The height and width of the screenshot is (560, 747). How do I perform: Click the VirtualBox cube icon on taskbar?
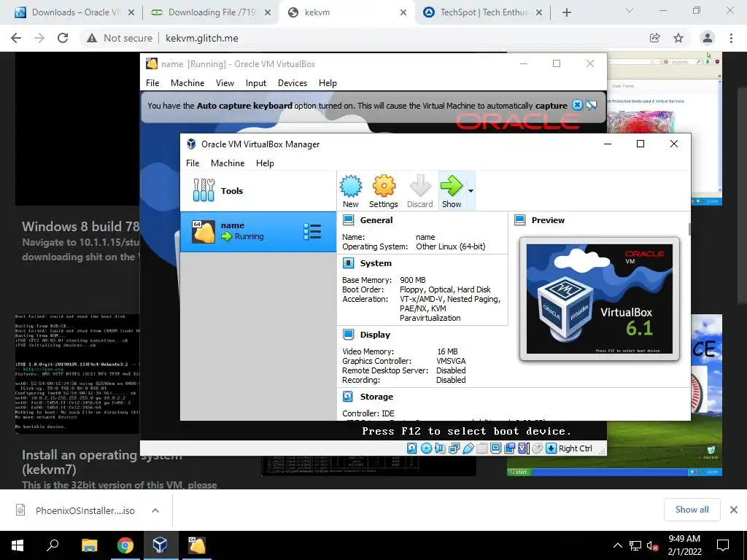point(160,545)
